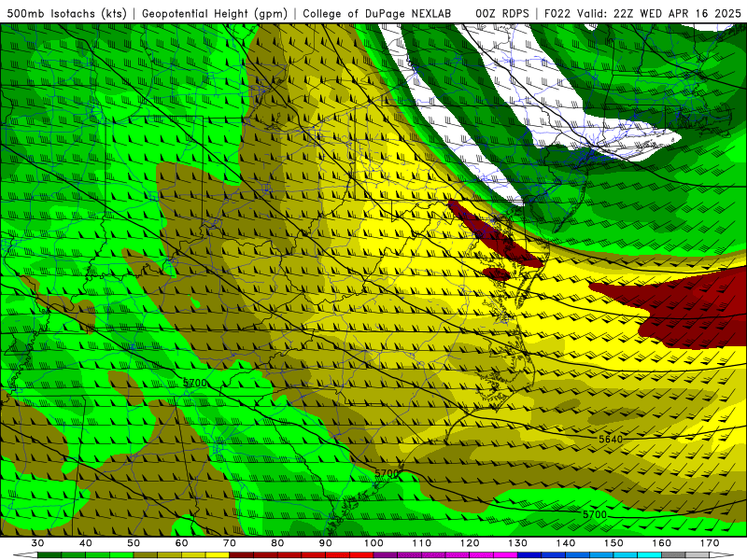Click the '5700' contour label nearest the '5640' label

click(x=595, y=514)
